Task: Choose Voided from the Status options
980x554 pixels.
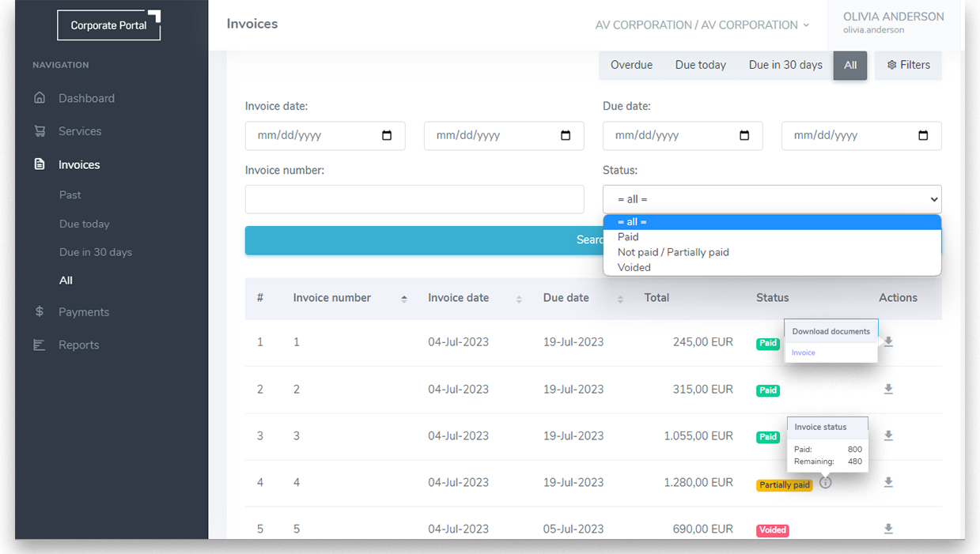Action: click(634, 268)
